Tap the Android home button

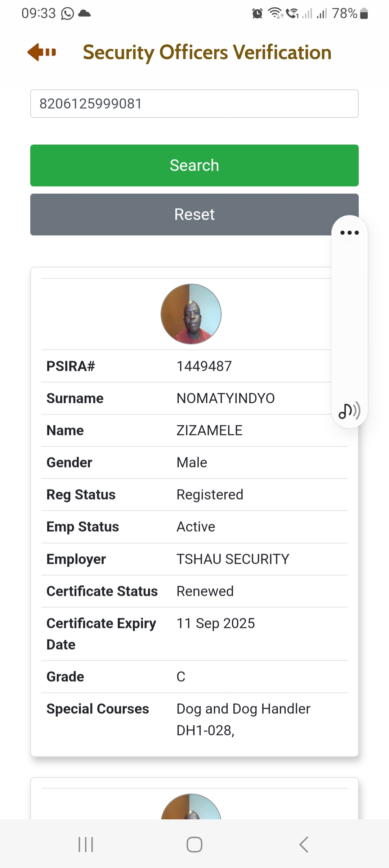(x=194, y=845)
